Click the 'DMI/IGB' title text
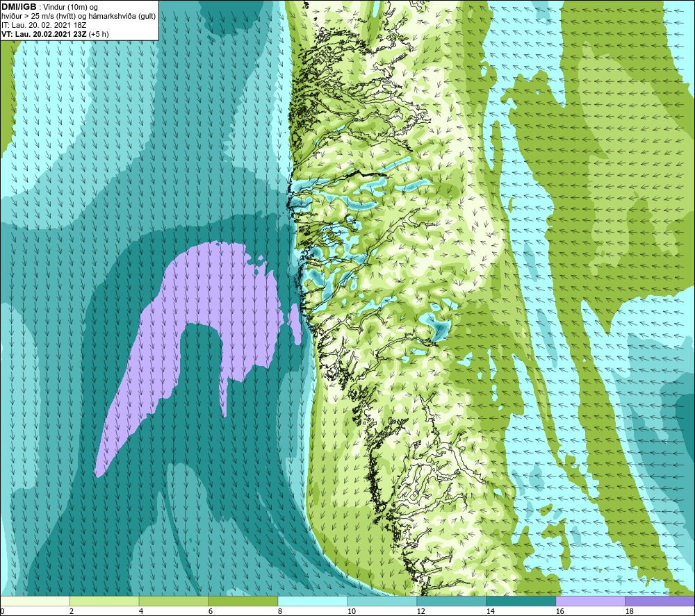The height and width of the screenshot is (616, 695). [19, 7]
